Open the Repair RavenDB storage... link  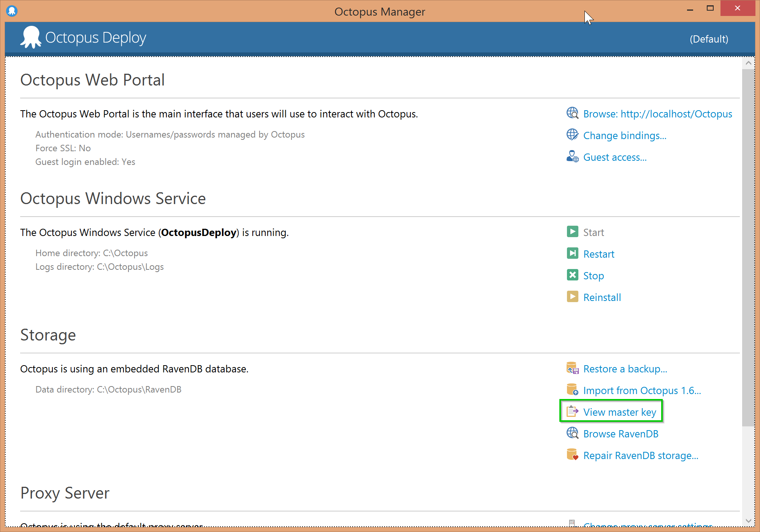(641, 456)
